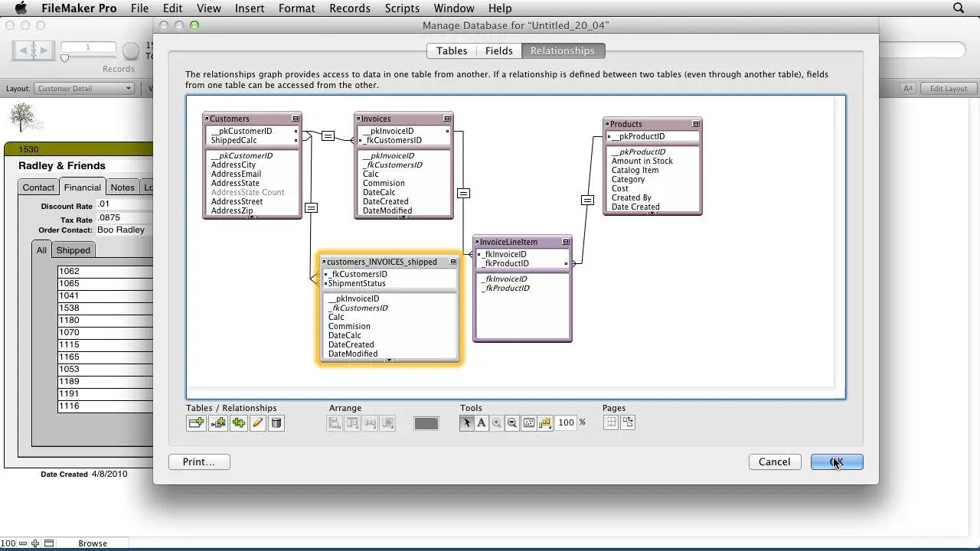Click the print setup pages icon

pyautogui.click(x=628, y=422)
